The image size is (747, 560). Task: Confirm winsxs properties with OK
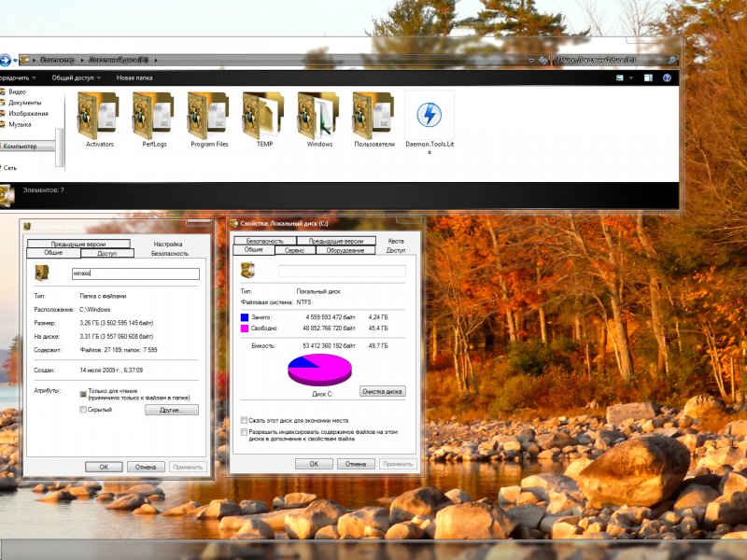(x=104, y=468)
